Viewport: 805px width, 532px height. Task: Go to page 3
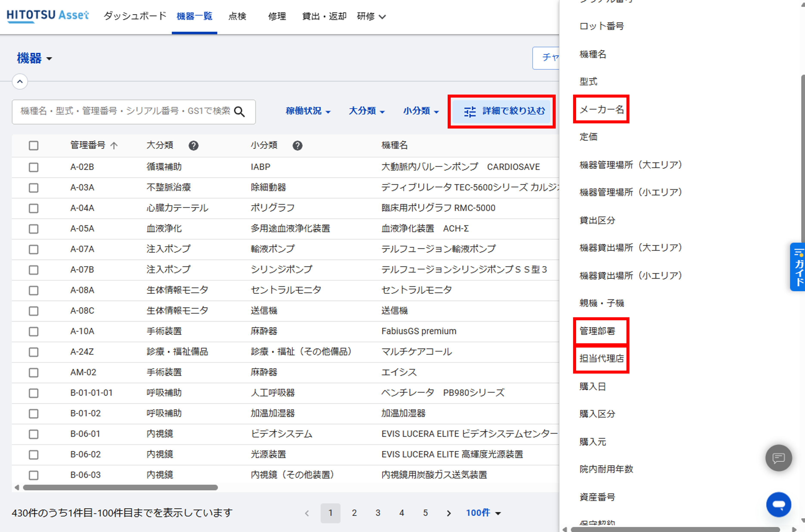click(x=378, y=513)
